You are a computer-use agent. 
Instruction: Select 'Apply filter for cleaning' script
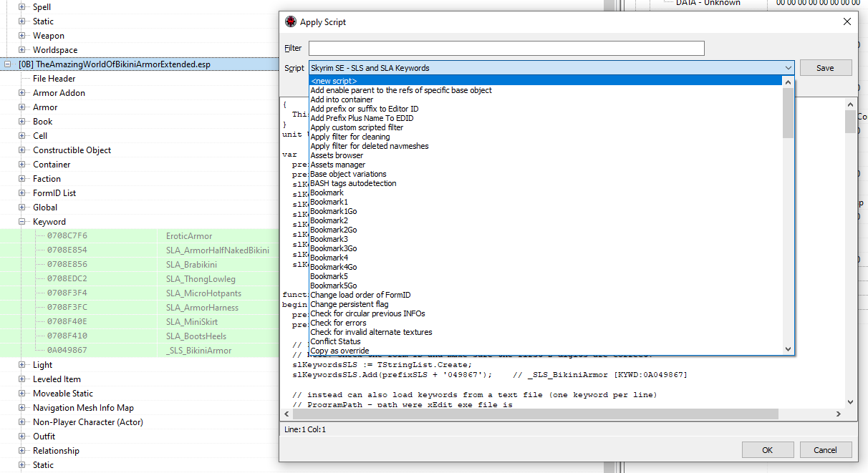[546, 137]
